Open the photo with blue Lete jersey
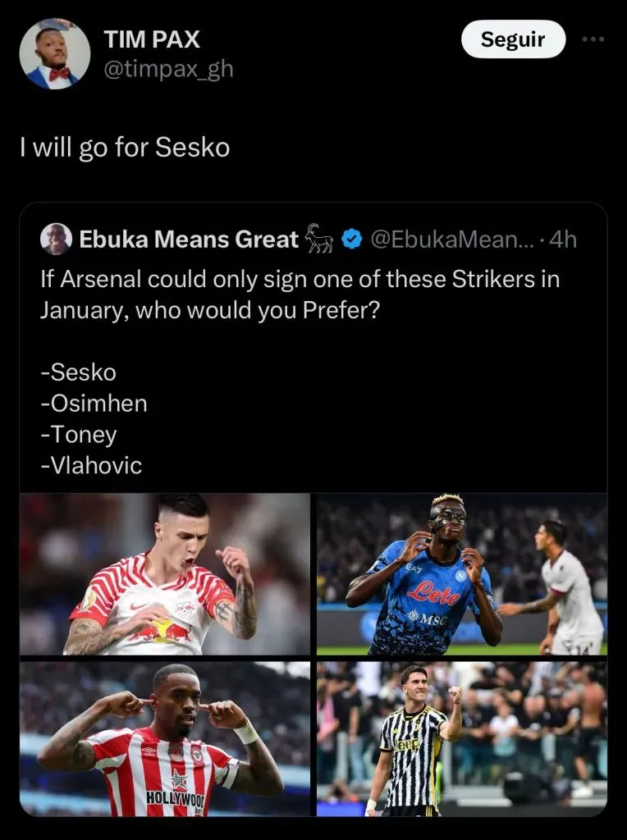Image resolution: width=627 pixels, height=840 pixels. pyautogui.click(x=462, y=574)
